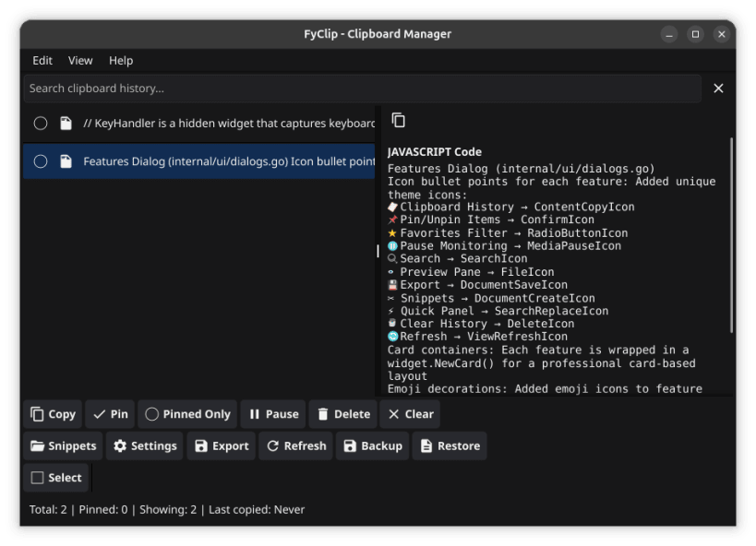Refresh the clipboard history list
756x546 pixels.
click(x=295, y=445)
